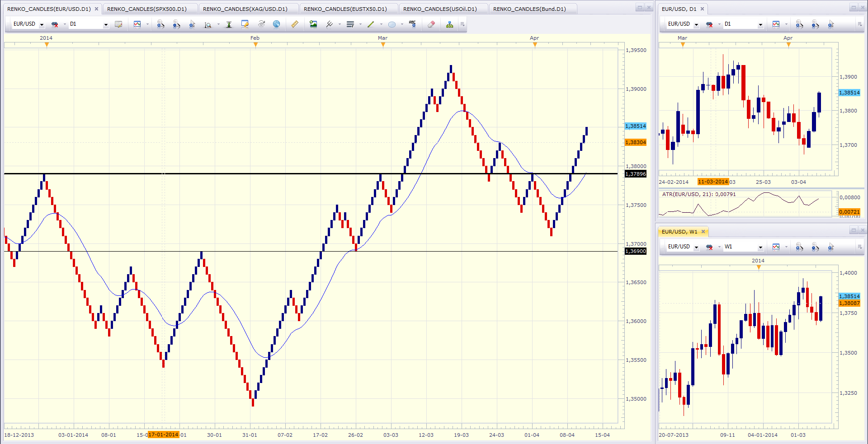The width and height of the screenshot is (868, 444).
Task: Expand the ellipse shape tool dropdown arrow
Action: tap(402, 24)
